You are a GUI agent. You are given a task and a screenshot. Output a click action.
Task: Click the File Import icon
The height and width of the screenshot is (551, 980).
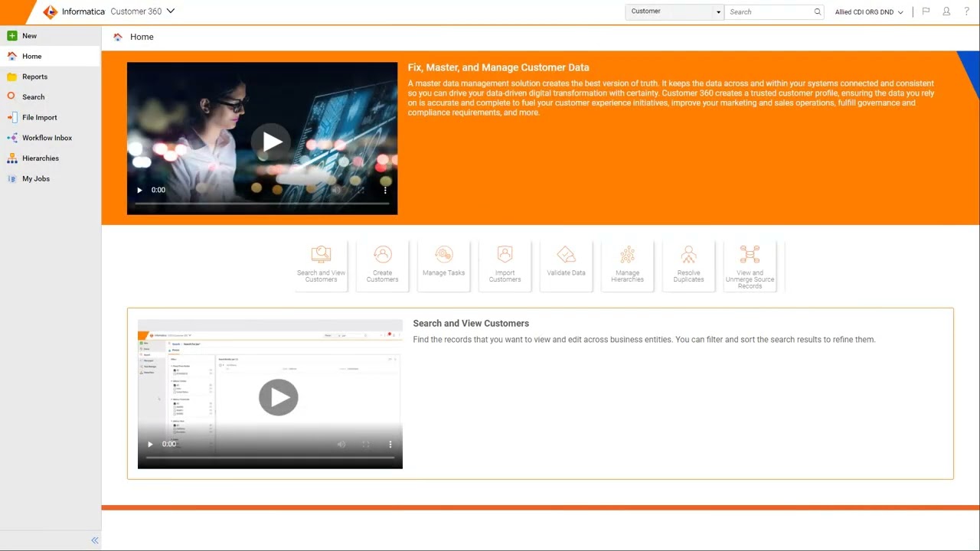(11, 117)
